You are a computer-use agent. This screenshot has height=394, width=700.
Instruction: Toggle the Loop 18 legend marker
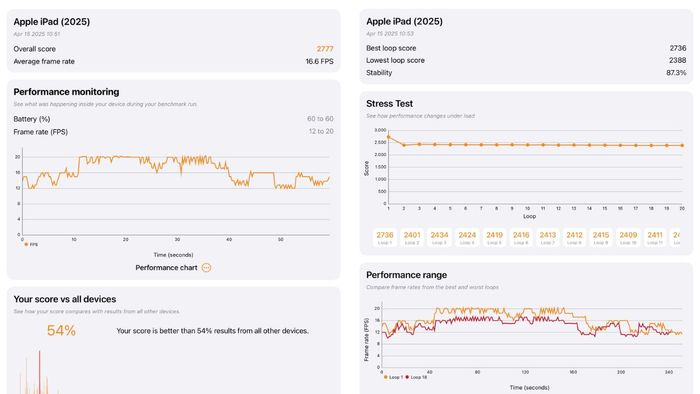coord(407,377)
